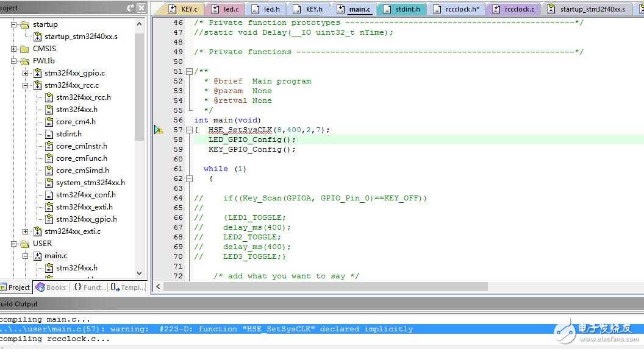Collapse main.c dependencies in tree

point(26,256)
